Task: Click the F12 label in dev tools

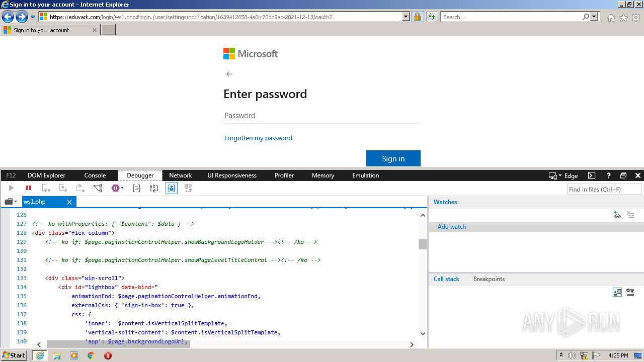Action: [x=11, y=175]
